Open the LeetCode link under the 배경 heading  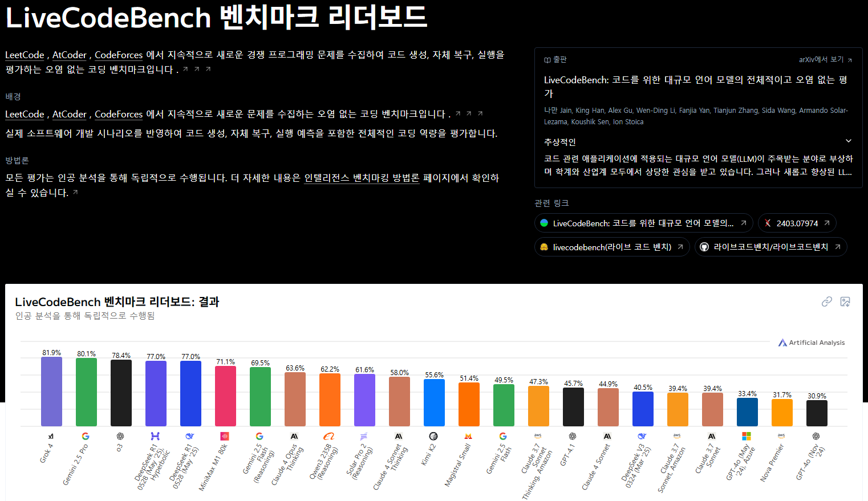click(x=25, y=114)
